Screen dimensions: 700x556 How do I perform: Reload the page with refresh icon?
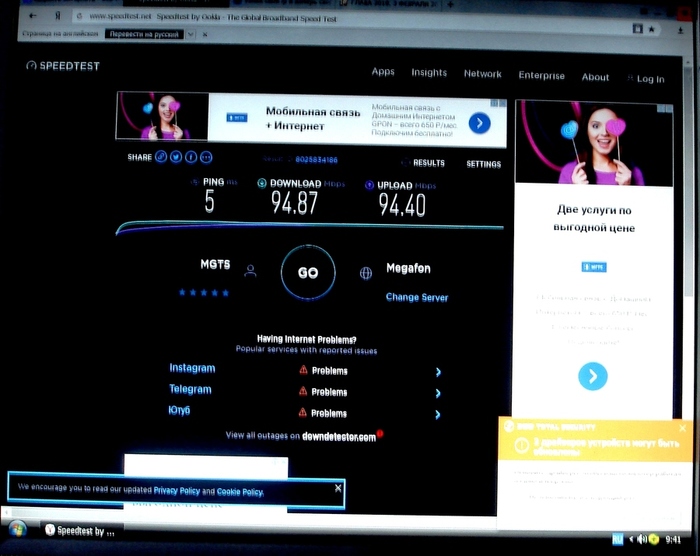pyautogui.click(x=79, y=16)
